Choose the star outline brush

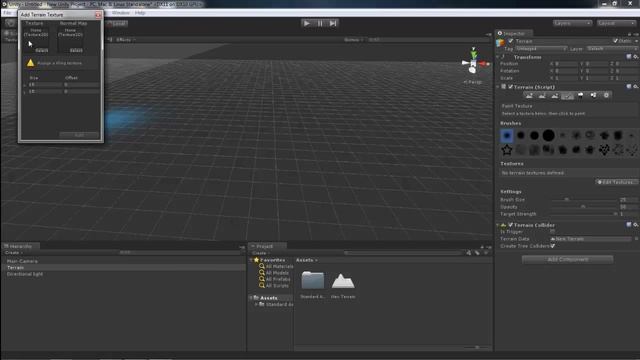[x=507, y=150]
